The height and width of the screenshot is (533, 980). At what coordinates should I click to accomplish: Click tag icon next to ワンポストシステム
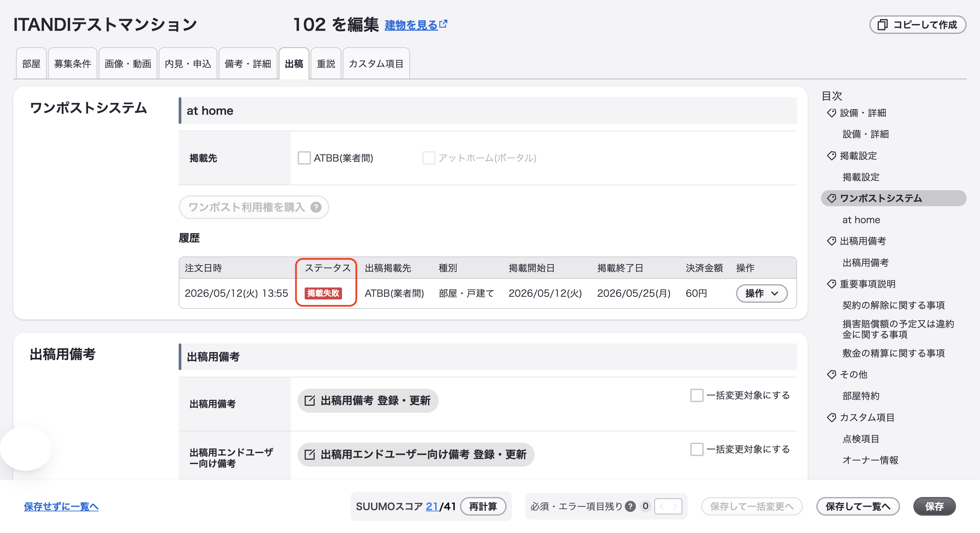point(831,199)
